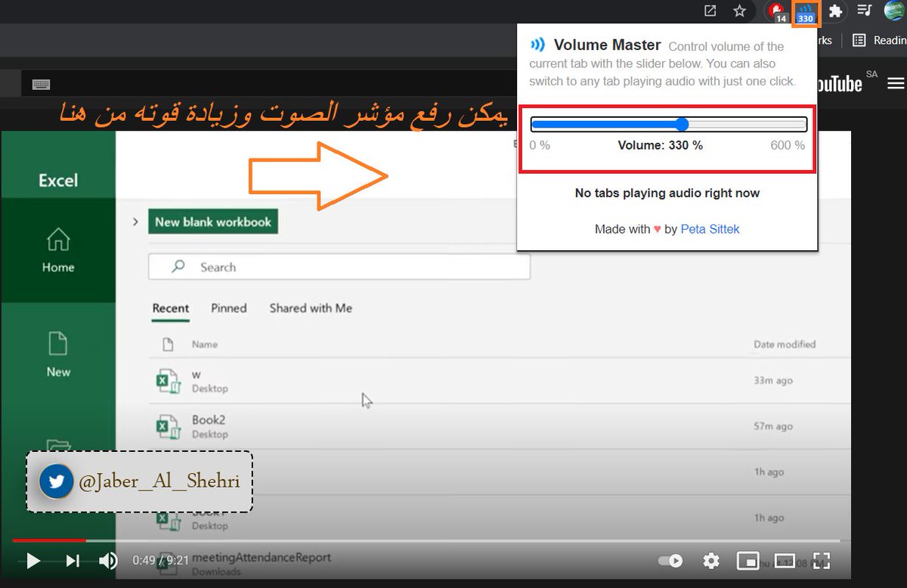This screenshot has width=907, height=588.
Task: Click the 0 % minimum label
Action: (x=540, y=145)
